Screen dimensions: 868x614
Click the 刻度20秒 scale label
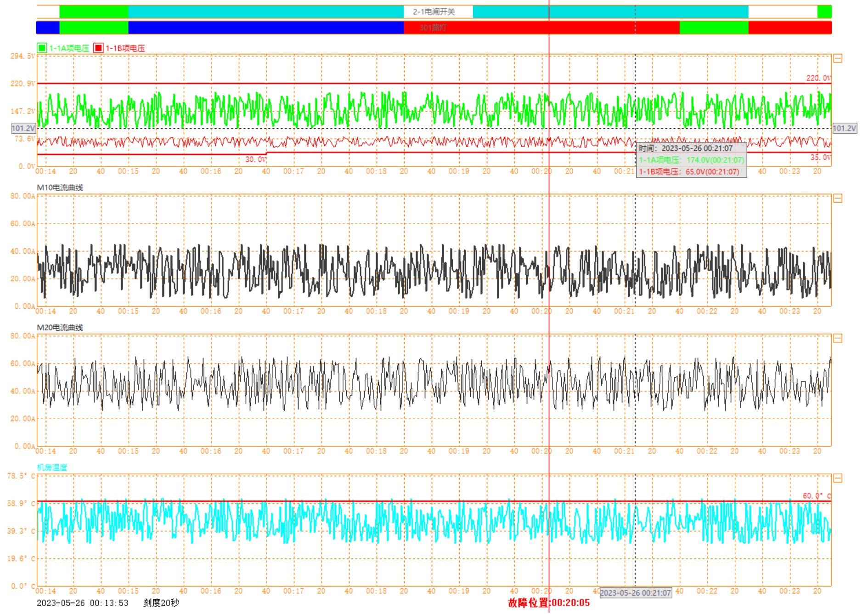161,603
